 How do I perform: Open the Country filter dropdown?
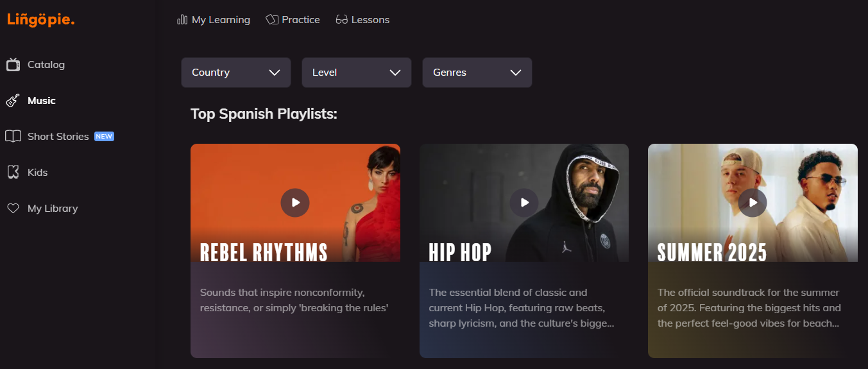click(x=236, y=73)
